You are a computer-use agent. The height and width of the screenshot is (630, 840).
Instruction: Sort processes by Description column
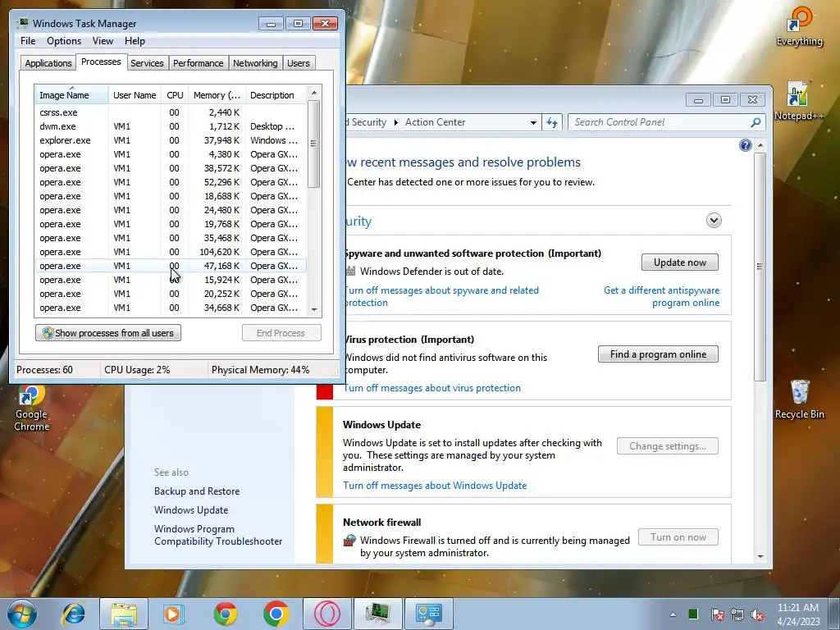tap(276, 95)
